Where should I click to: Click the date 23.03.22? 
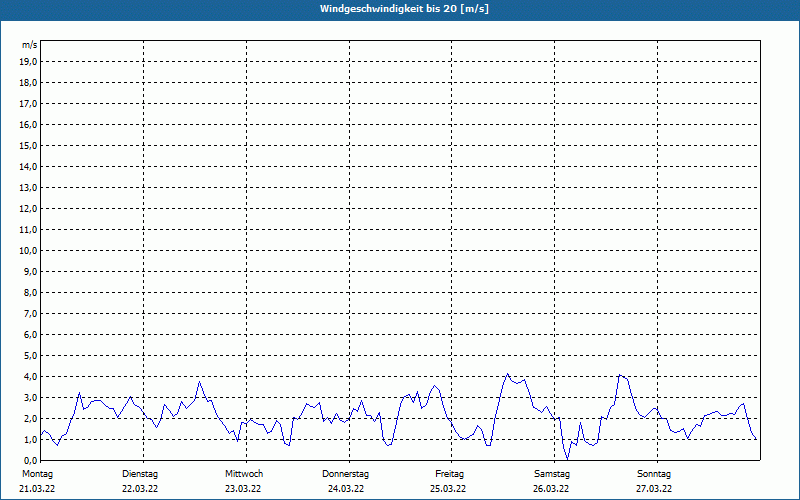tap(243, 489)
